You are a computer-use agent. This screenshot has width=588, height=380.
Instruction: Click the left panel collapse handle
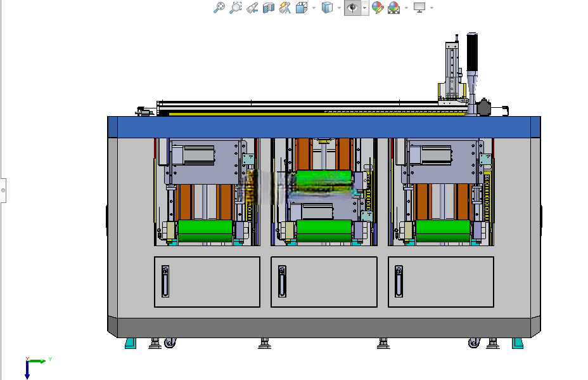tap(3, 190)
